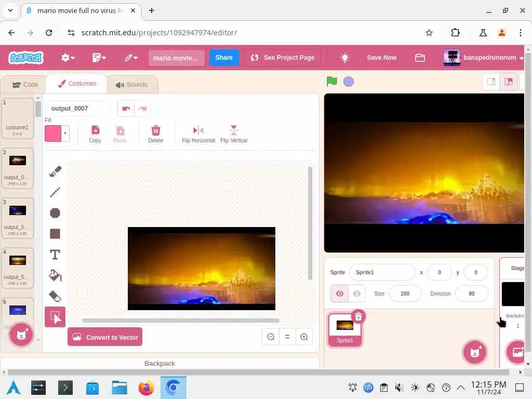
Task: Copy the selected costume area
Action: tap(95, 135)
